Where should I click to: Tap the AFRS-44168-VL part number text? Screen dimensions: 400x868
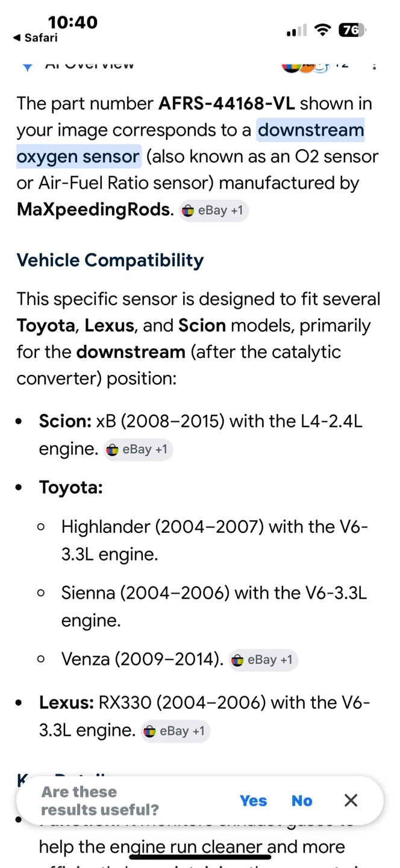point(227,104)
